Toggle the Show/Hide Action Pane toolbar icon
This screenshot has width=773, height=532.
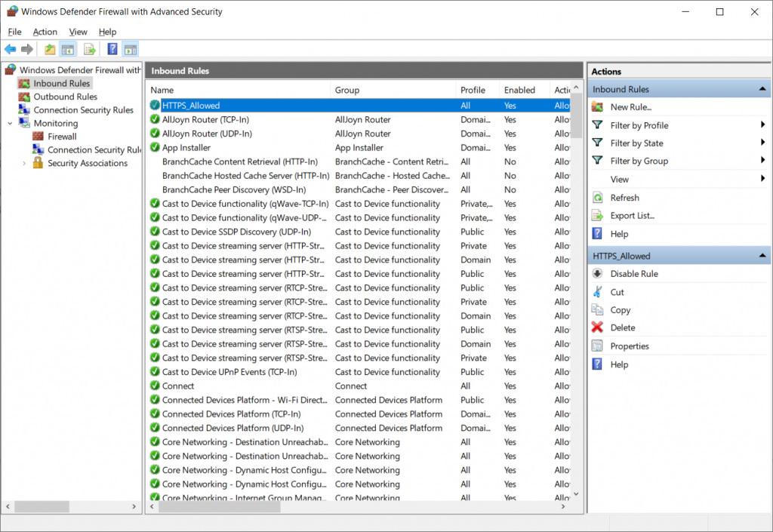coord(131,49)
